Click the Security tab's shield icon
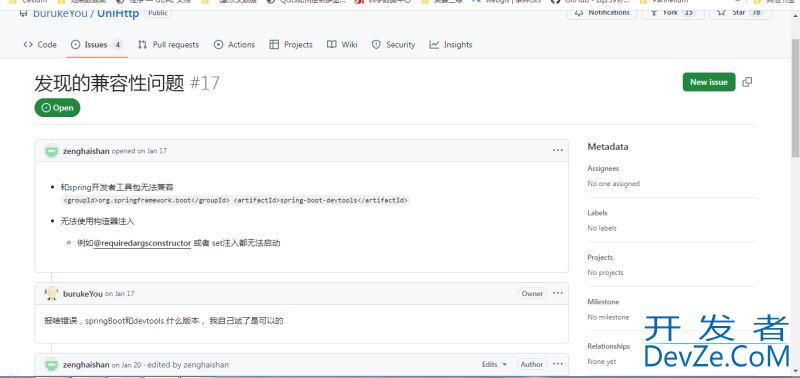This screenshot has height=378, width=800. (376, 45)
